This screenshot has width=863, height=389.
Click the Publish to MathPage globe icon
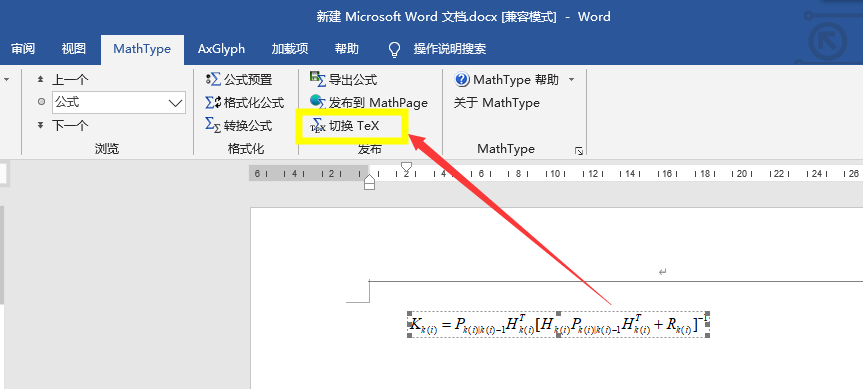tap(318, 102)
